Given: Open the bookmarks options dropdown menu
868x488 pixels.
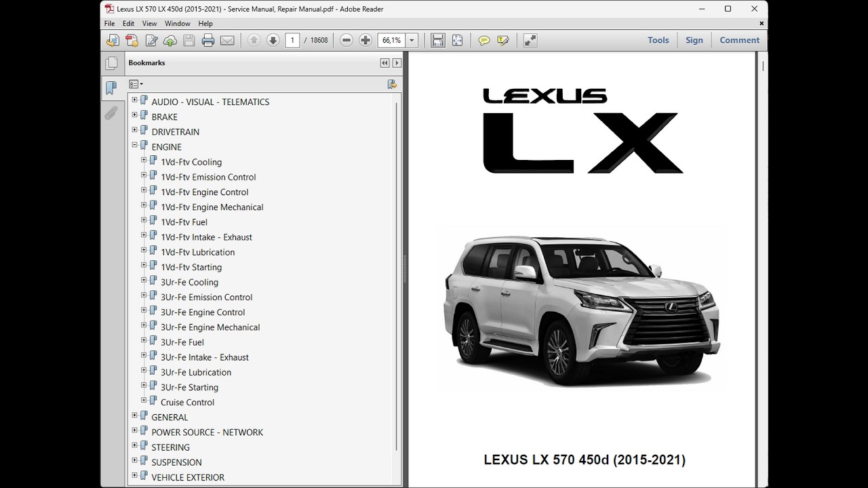Looking at the screenshot, I should tap(136, 84).
